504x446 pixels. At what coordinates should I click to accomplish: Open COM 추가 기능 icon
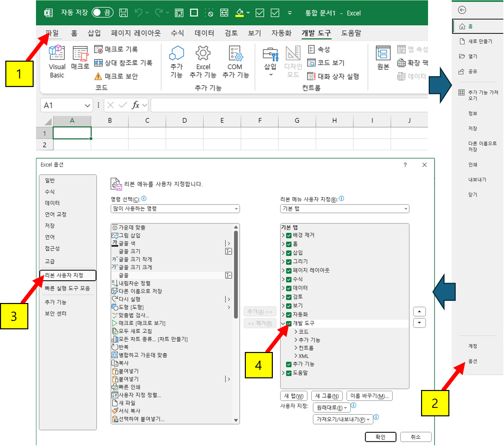(x=236, y=53)
